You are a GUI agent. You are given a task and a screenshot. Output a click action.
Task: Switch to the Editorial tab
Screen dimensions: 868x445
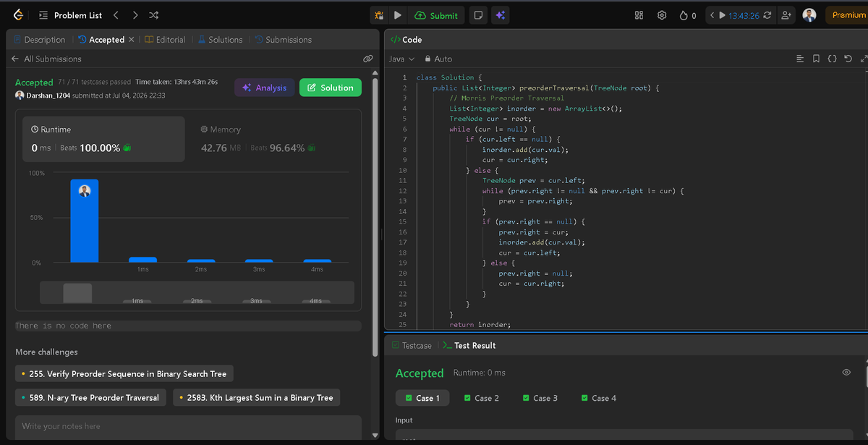[x=165, y=40]
